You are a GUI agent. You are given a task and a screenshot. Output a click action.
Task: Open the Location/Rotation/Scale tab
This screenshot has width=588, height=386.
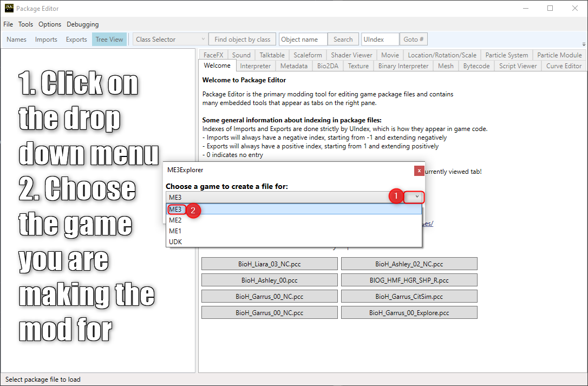coord(442,55)
